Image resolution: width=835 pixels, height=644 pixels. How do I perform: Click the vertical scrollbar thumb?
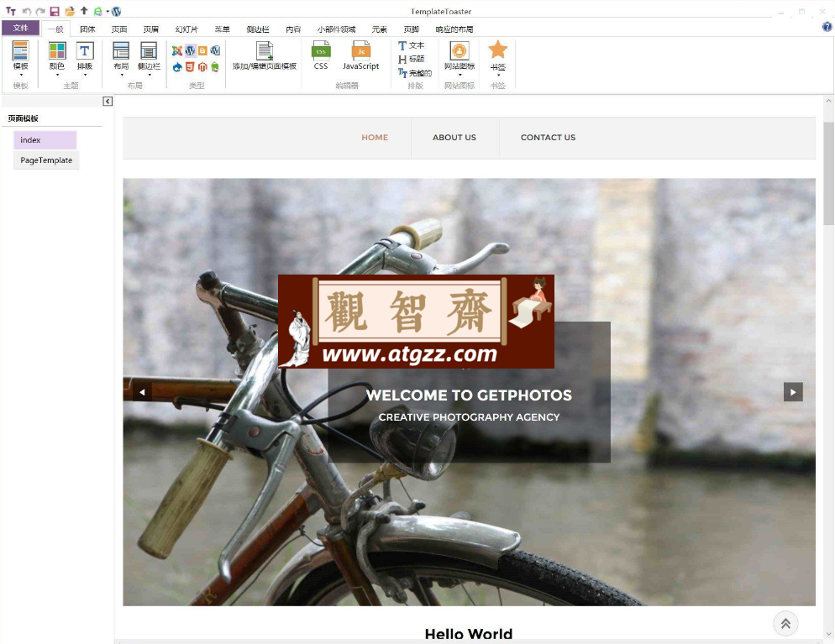click(828, 173)
